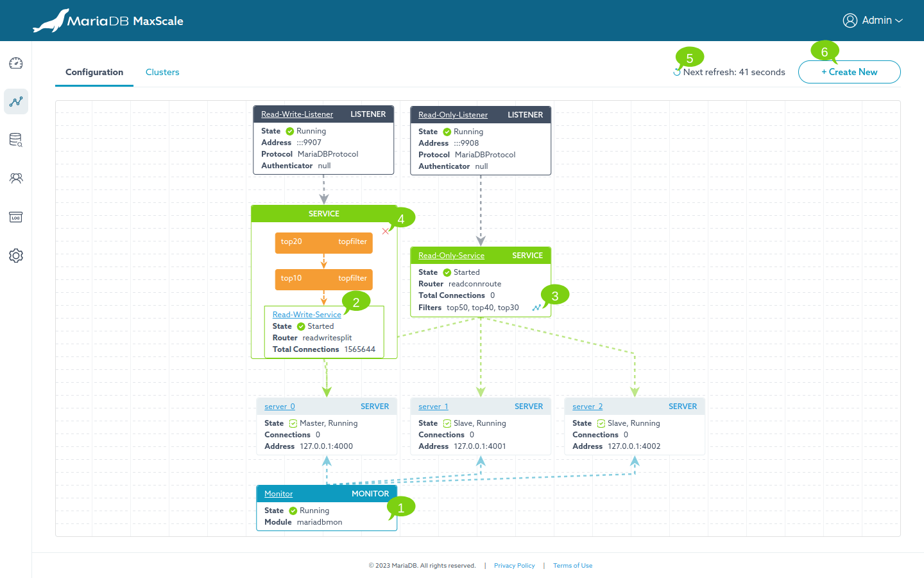Select the top10 topfilter node
This screenshot has height=578, width=924.
324,279
